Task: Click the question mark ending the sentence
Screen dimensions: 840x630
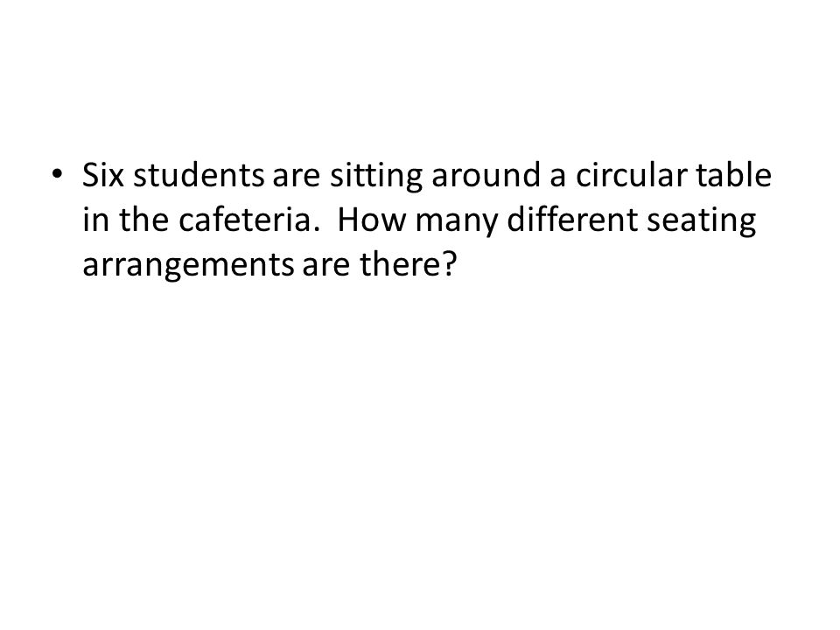Action: pyautogui.click(x=451, y=264)
